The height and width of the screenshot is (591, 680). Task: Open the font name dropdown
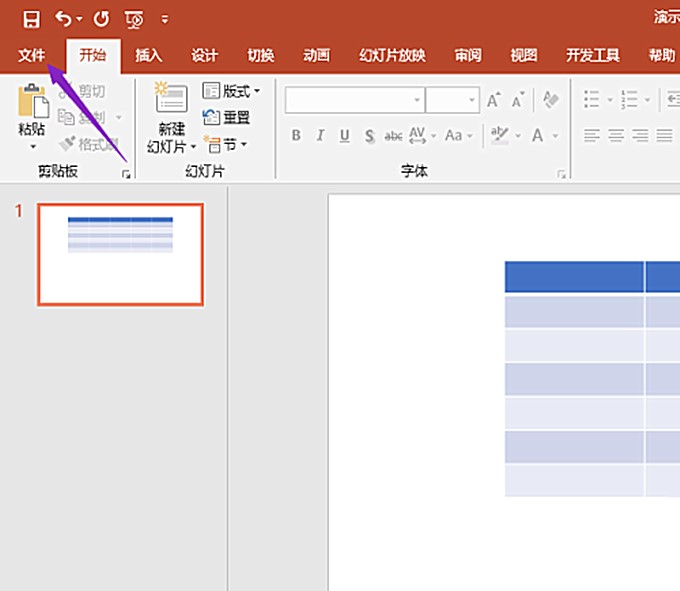[416, 101]
